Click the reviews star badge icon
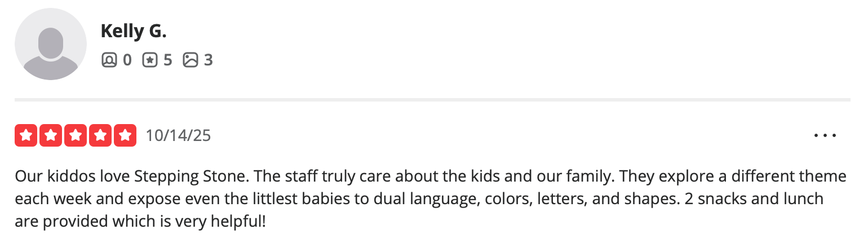The image size is (868, 238). point(149,60)
